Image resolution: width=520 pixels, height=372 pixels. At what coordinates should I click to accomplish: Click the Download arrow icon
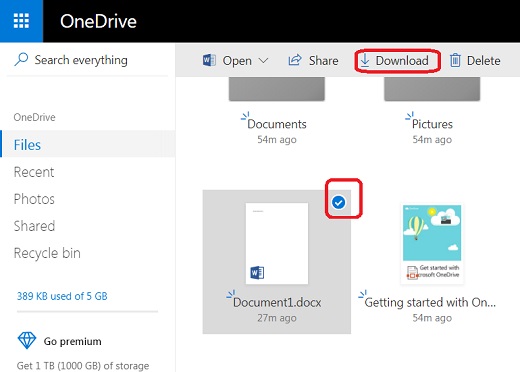pyautogui.click(x=365, y=60)
